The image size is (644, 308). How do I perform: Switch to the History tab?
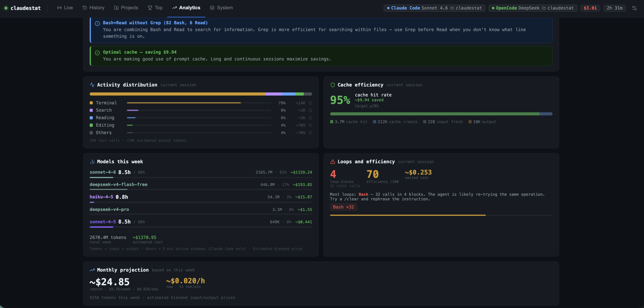[x=93, y=8]
